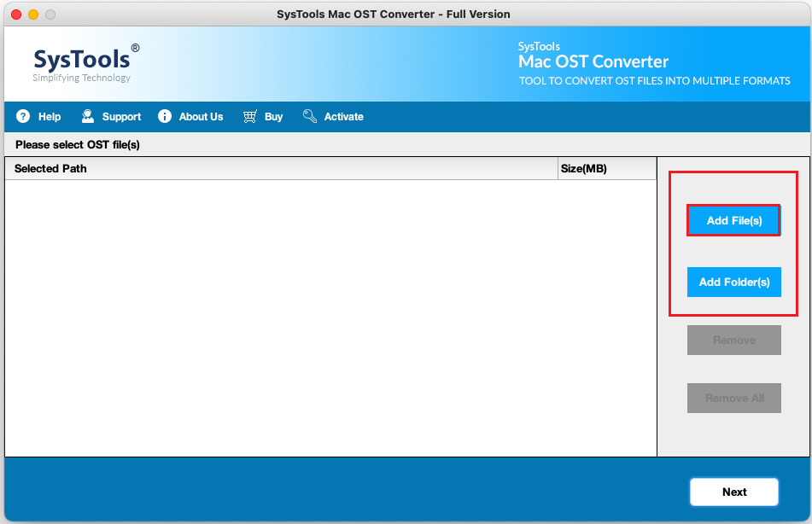This screenshot has height=524, width=812.
Task: Select the Size(MB) column header
Action: pyautogui.click(x=607, y=169)
